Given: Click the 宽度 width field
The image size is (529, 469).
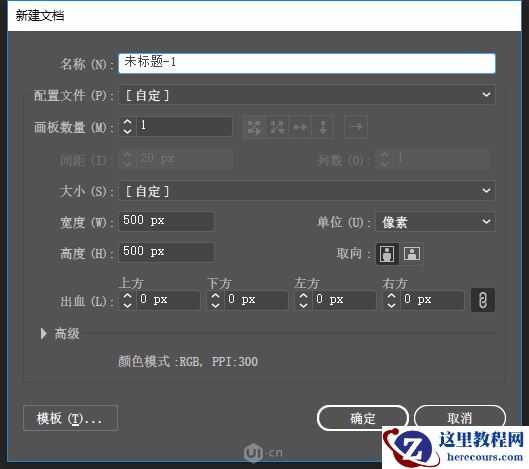Looking at the screenshot, I should coord(166,221).
